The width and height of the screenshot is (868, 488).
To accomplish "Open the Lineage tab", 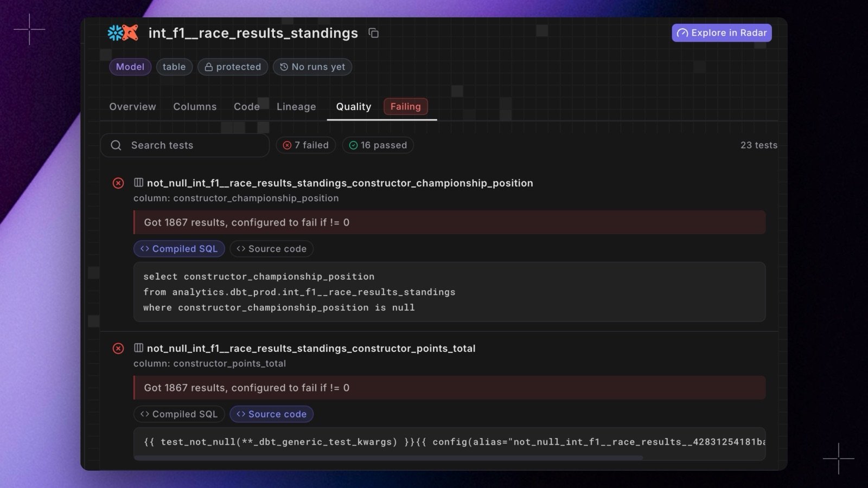I will pos(296,107).
